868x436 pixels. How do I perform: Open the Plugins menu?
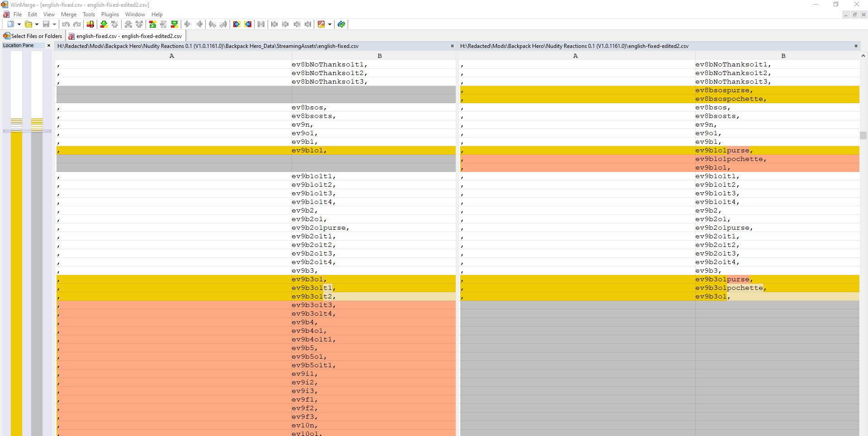pyautogui.click(x=110, y=14)
